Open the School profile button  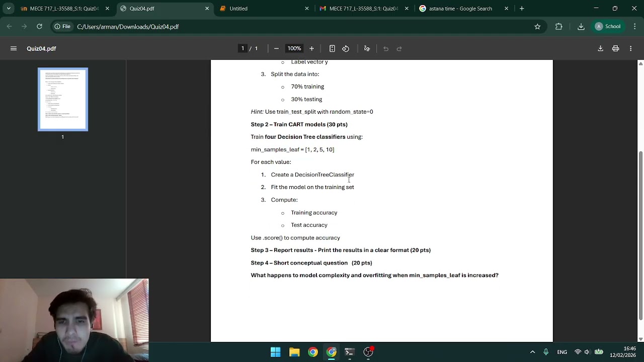pyautogui.click(x=609, y=27)
